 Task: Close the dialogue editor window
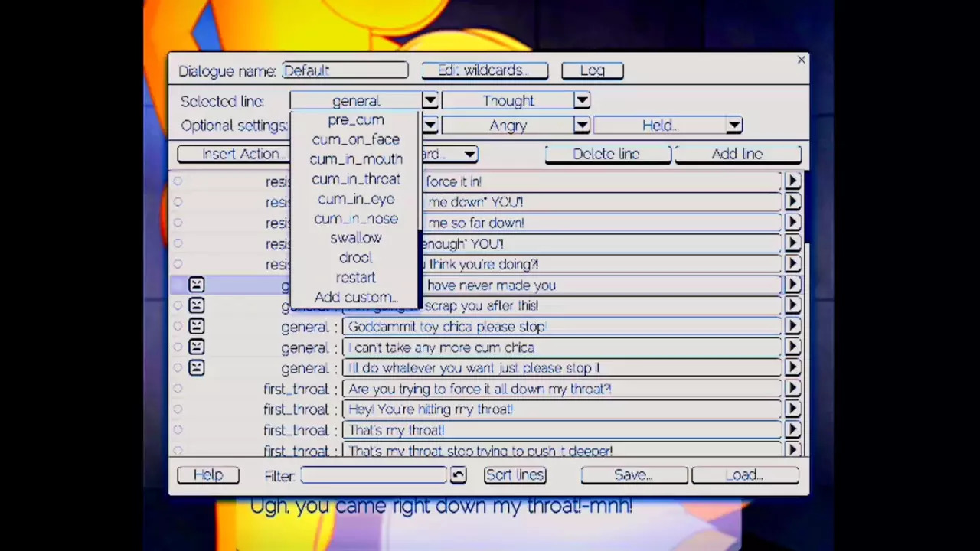pyautogui.click(x=801, y=60)
